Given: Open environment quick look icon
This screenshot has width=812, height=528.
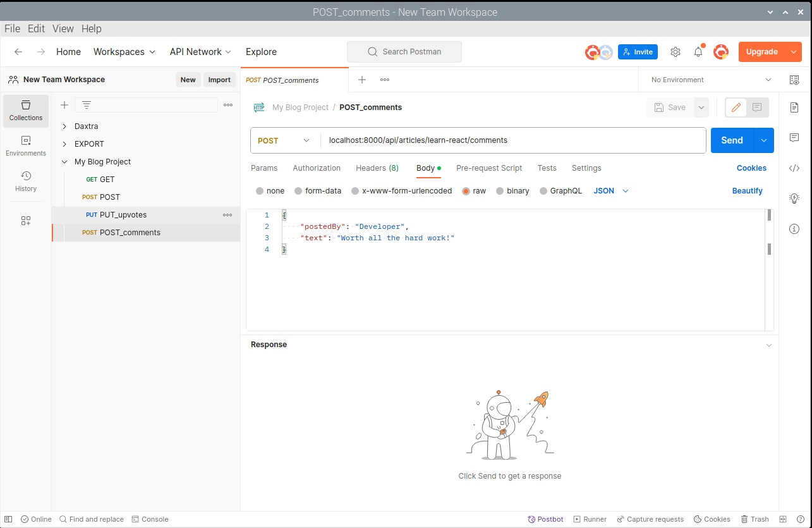Looking at the screenshot, I should coord(794,80).
